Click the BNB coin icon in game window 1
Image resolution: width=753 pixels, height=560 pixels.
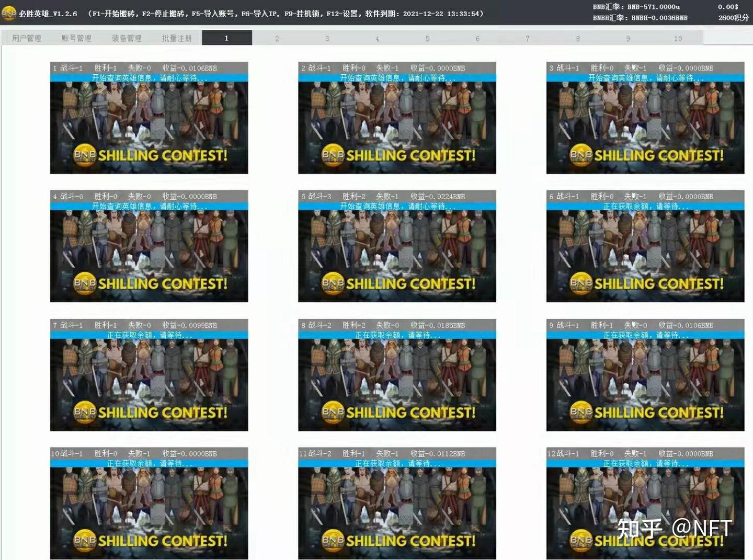pos(85,155)
